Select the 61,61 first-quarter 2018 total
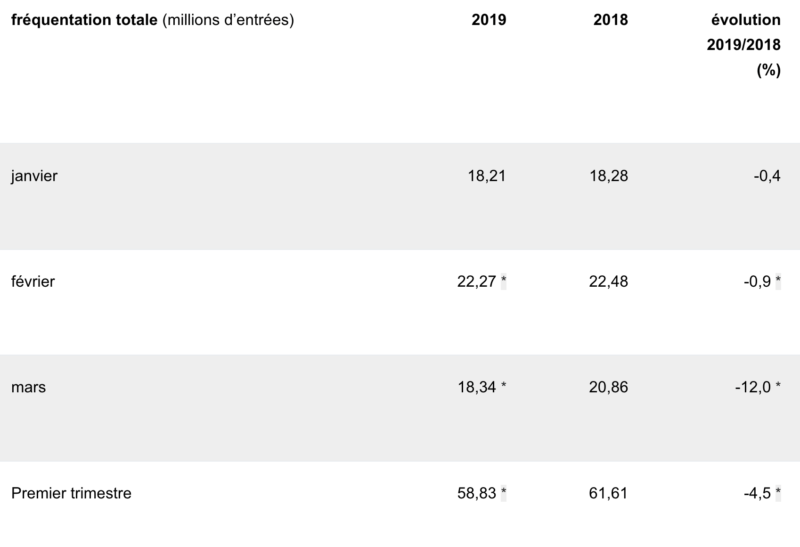 610,492
